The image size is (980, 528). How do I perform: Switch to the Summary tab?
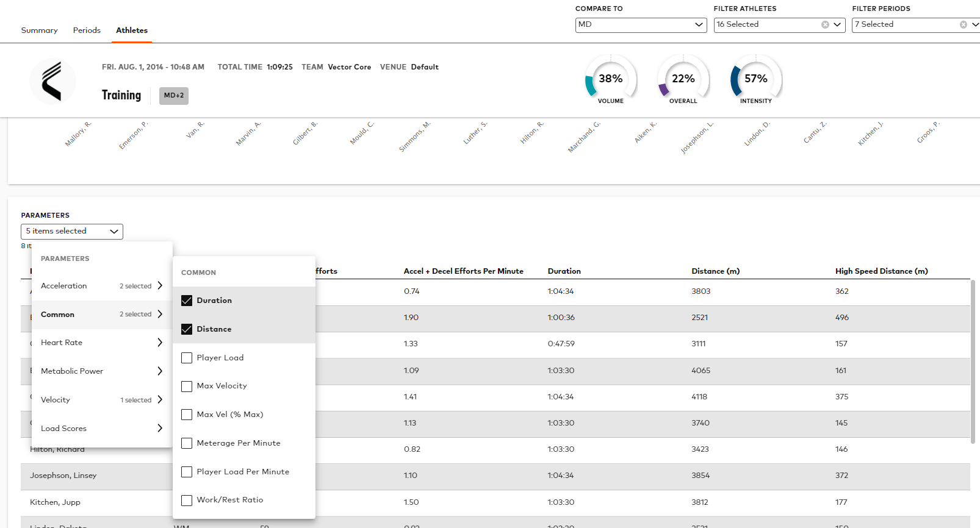tap(39, 30)
